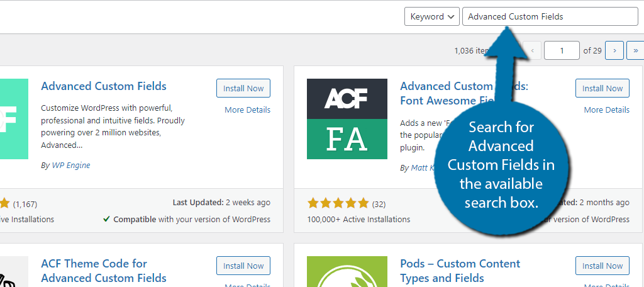Screen dimensions: 644x287
Task: Click the five-star rating with 32 reviews
Action: click(338, 203)
